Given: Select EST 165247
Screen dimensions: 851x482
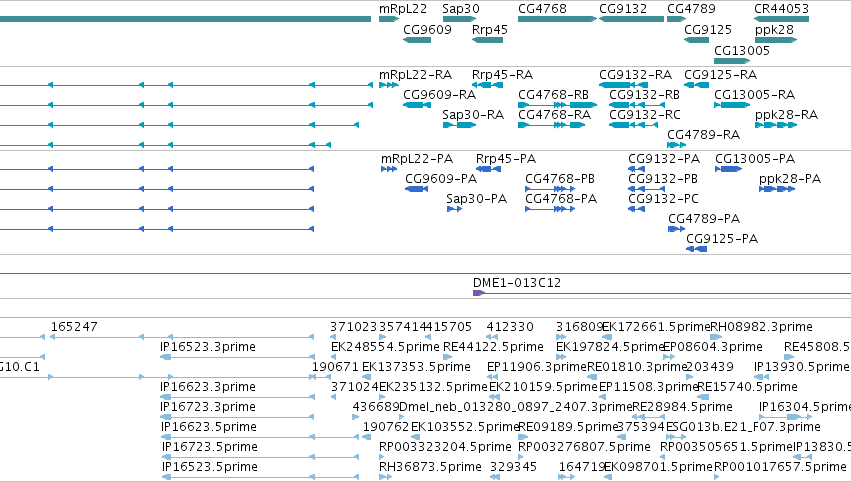Looking at the screenshot, I should tap(74, 327).
